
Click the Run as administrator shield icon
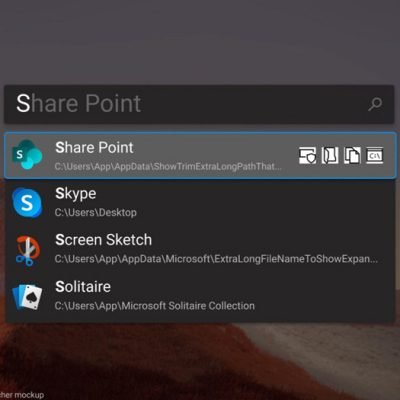pyautogui.click(x=307, y=155)
